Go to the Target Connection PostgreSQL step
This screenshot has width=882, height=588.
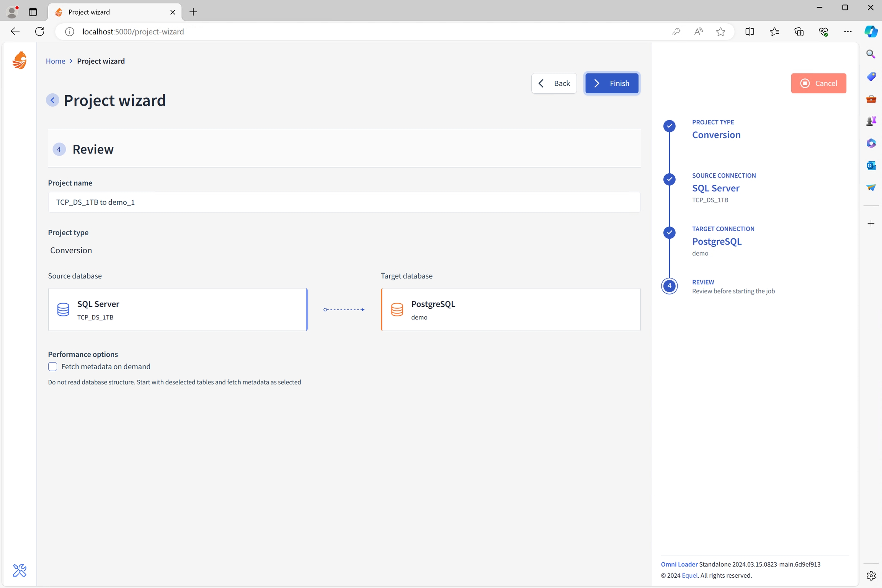tap(716, 241)
